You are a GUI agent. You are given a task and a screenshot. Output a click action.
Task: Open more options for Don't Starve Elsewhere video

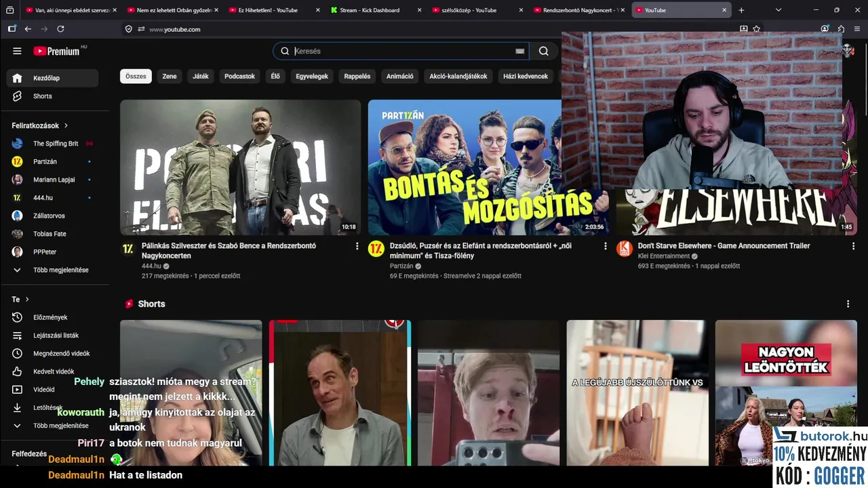click(853, 246)
